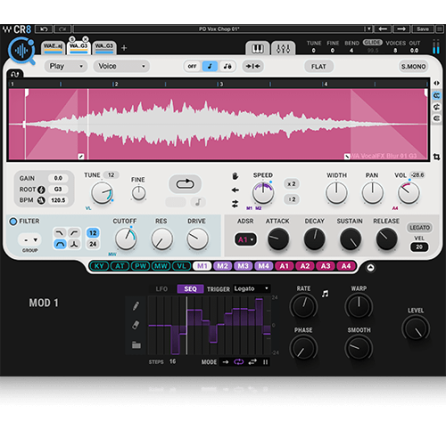The width and height of the screenshot is (446, 446).
Task: Select the A1 envelope tab
Action: pos(284,266)
